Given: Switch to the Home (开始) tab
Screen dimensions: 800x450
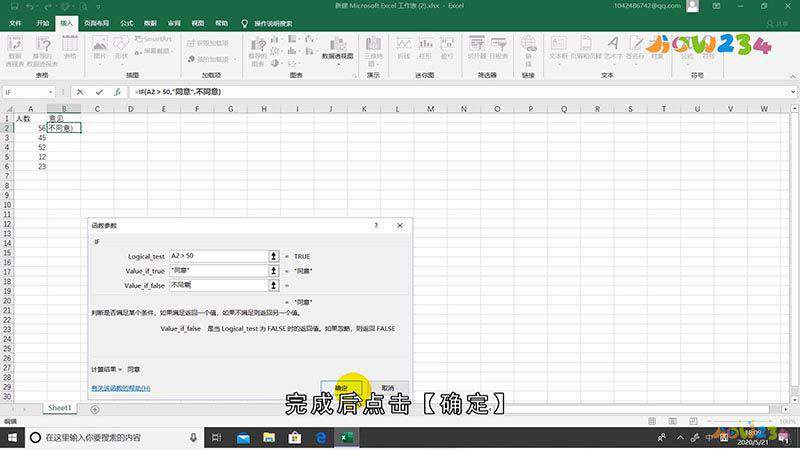Looking at the screenshot, I should point(42,23).
